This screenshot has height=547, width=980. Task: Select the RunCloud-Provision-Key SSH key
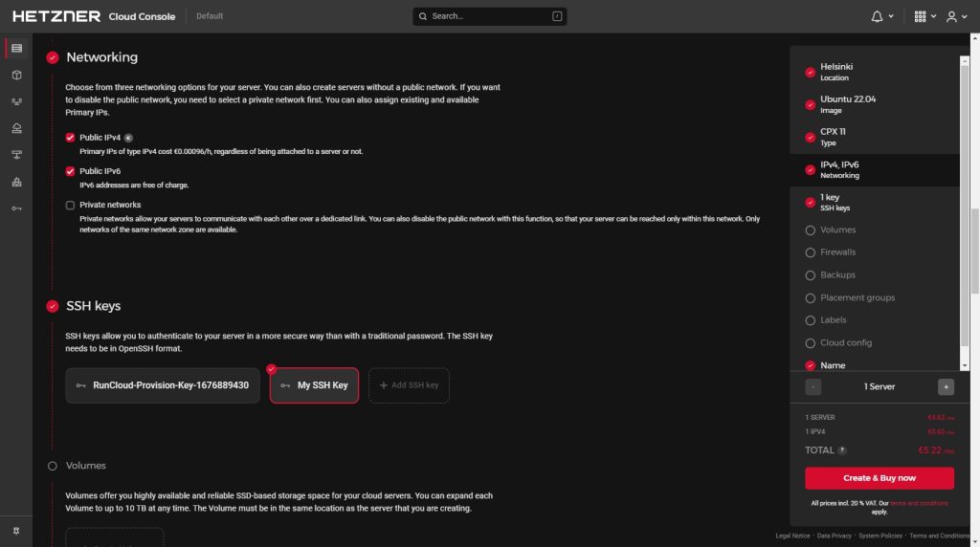(163, 385)
